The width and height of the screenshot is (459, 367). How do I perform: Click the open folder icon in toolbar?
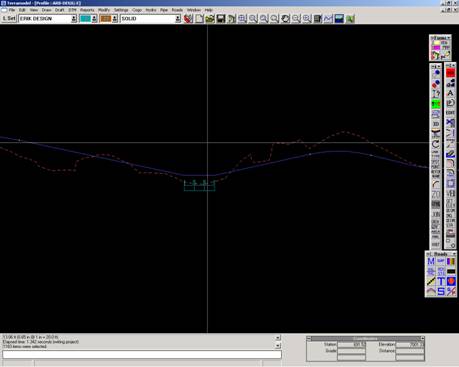[x=210, y=19]
